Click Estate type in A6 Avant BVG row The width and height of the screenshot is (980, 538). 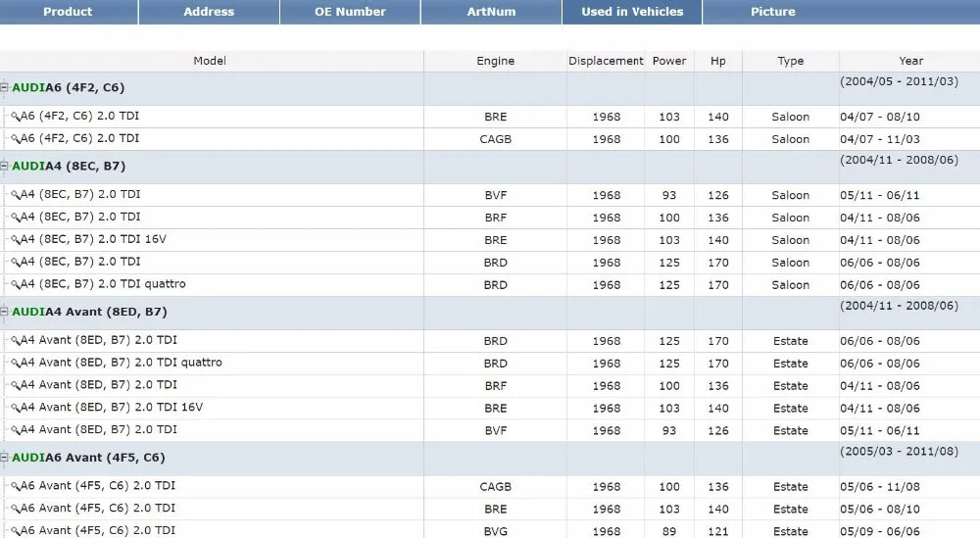click(791, 532)
